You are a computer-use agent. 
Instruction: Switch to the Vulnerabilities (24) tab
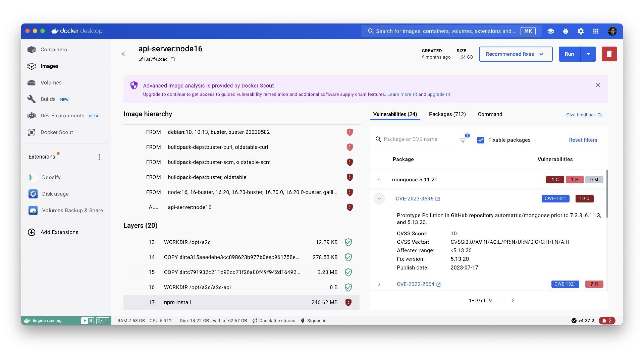(395, 114)
